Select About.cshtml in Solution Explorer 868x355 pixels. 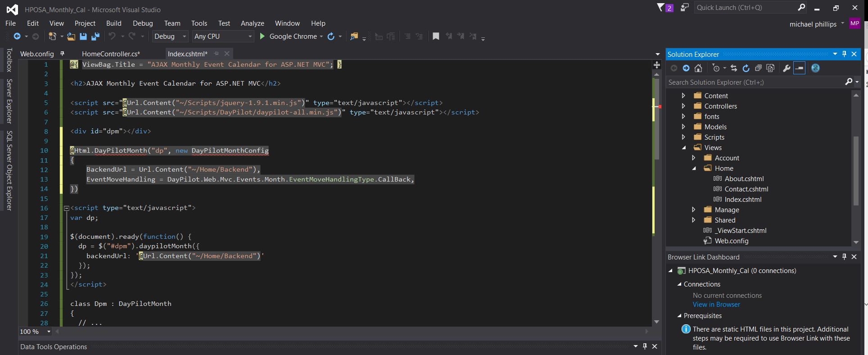click(x=744, y=178)
